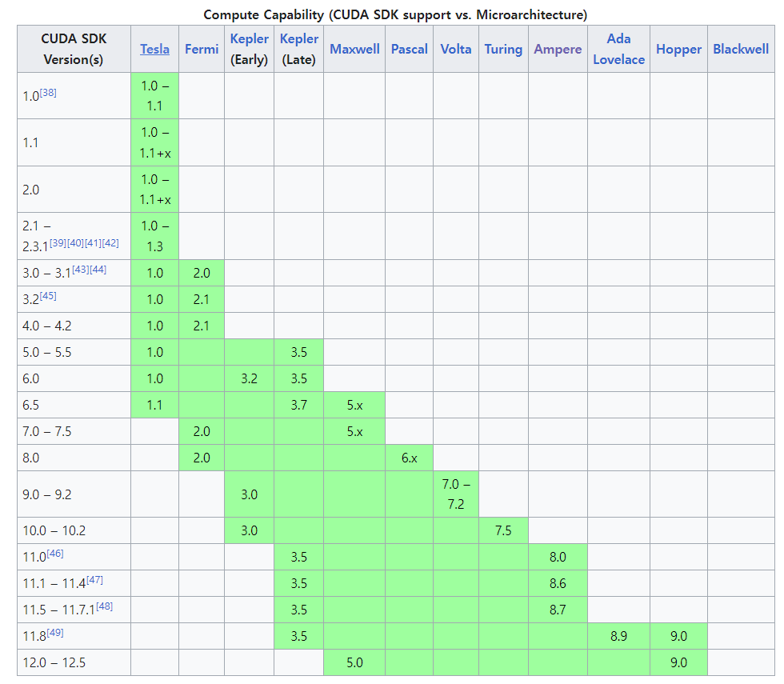784x684 pixels.
Task: Jump to reference [49] next to 11.8
Action: tap(55, 633)
